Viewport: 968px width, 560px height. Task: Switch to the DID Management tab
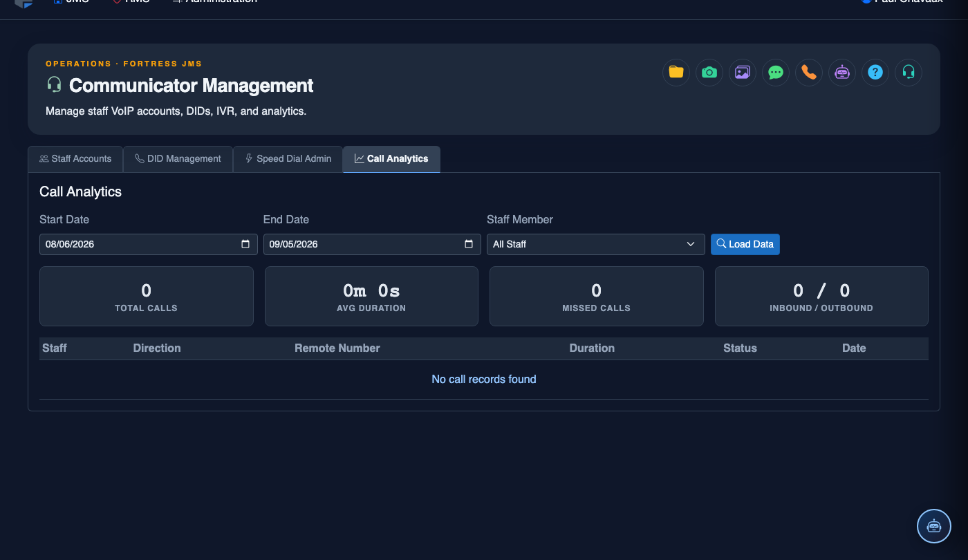click(178, 159)
